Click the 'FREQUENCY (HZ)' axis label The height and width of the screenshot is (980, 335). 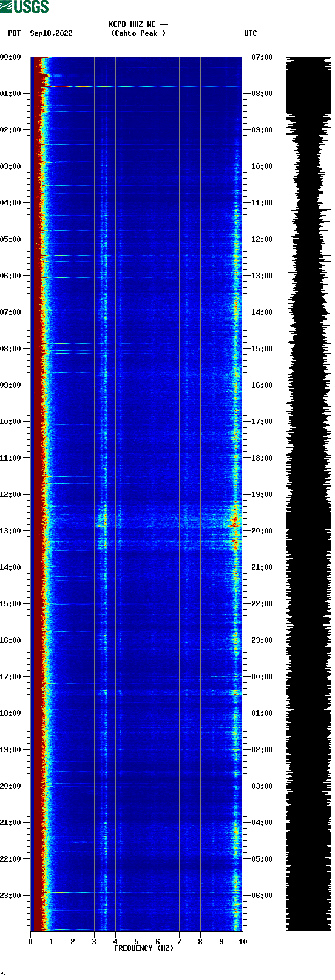tap(144, 948)
